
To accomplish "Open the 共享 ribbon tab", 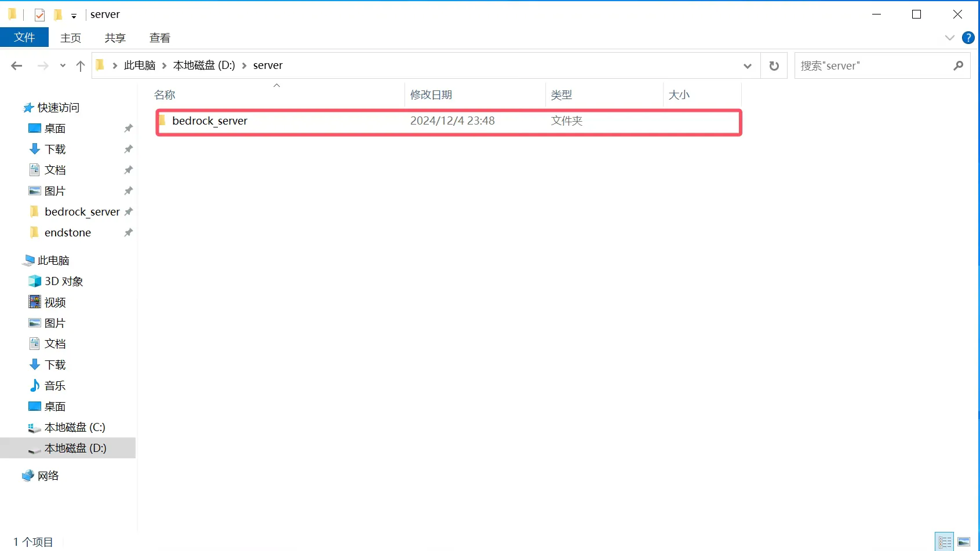I will (115, 38).
